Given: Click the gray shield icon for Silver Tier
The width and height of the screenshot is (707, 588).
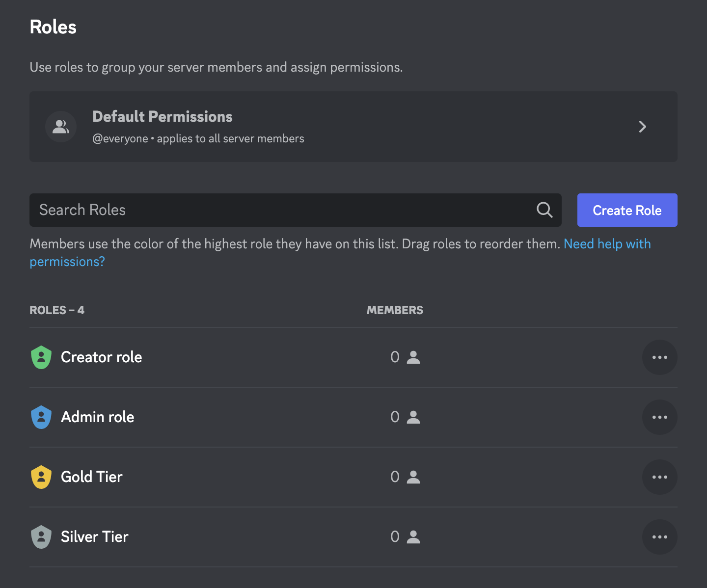Looking at the screenshot, I should click(x=41, y=537).
